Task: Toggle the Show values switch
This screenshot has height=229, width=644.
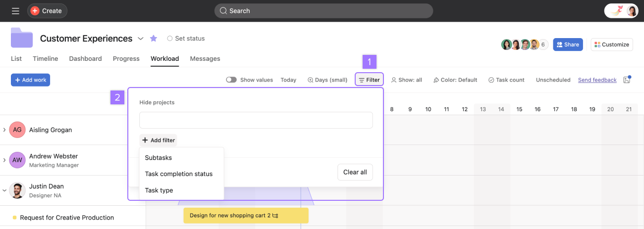Action: pos(231,80)
